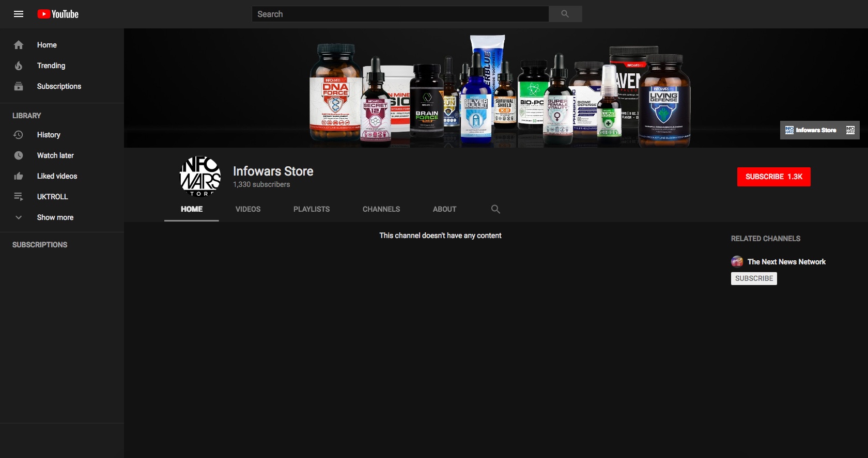Click the search magnifier button
The height and width of the screenshot is (458, 868).
(x=565, y=14)
